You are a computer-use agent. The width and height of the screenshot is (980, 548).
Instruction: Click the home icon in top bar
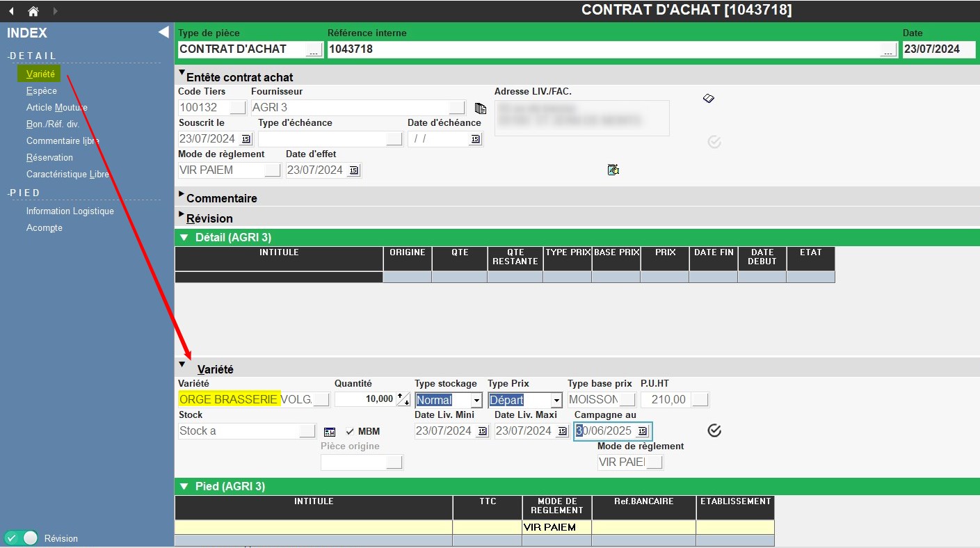click(x=33, y=11)
